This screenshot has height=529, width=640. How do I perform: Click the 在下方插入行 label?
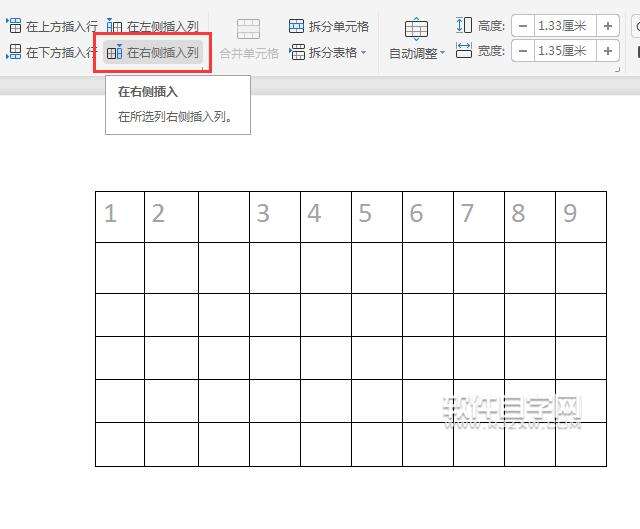61,52
